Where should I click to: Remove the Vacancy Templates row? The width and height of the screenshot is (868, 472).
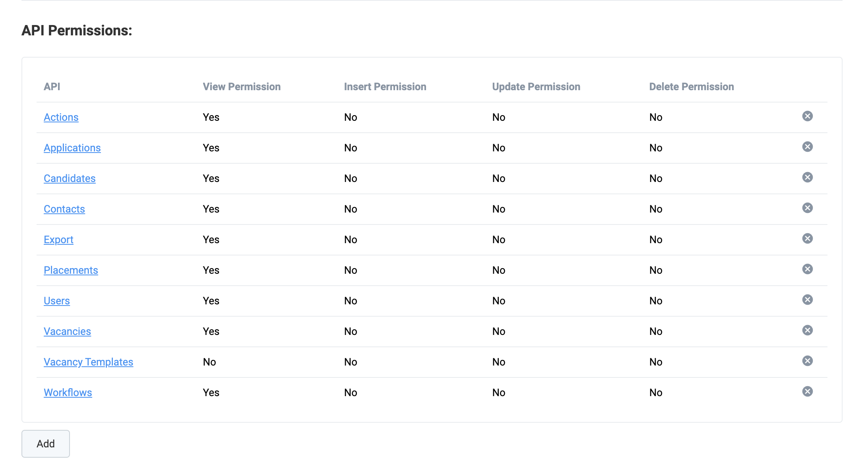click(807, 361)
